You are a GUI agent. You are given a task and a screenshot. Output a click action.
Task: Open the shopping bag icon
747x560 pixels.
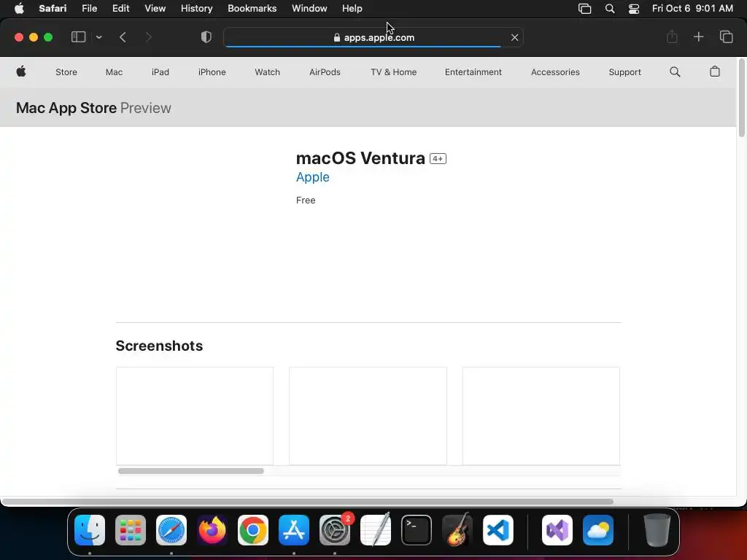click(x=715, y=71)
